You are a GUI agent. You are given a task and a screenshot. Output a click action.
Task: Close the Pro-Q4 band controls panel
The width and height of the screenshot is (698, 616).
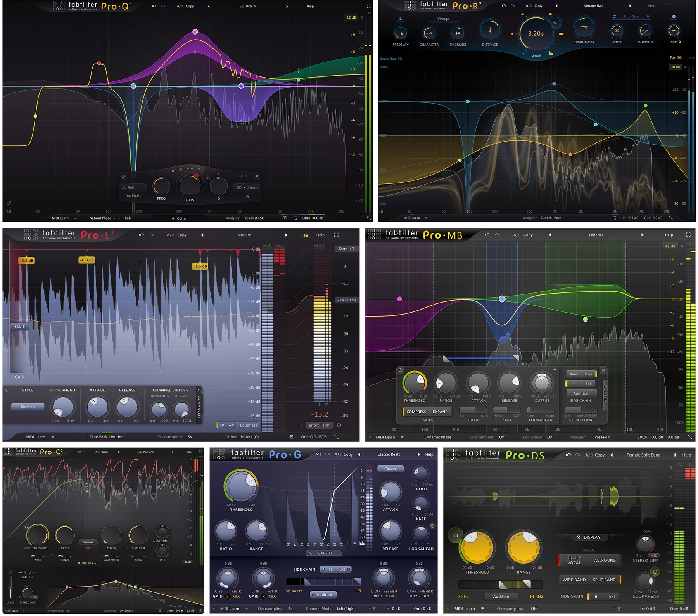point(257,176)
